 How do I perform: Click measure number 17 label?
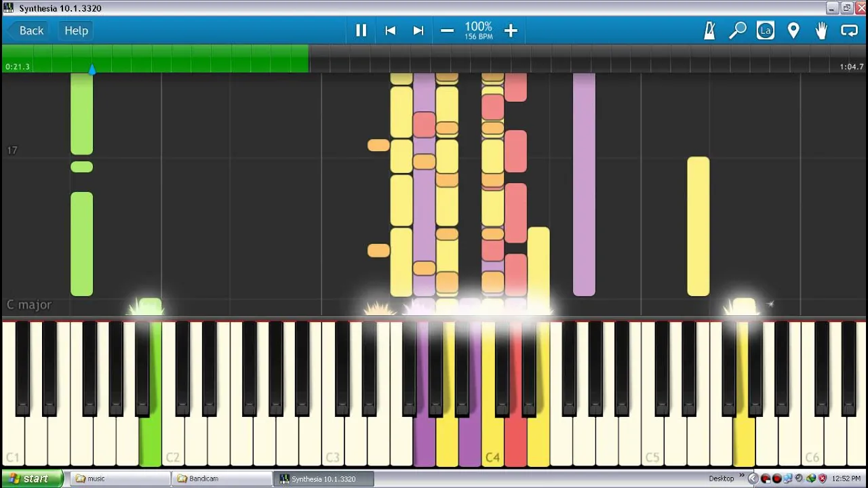[x=12, y=150]
